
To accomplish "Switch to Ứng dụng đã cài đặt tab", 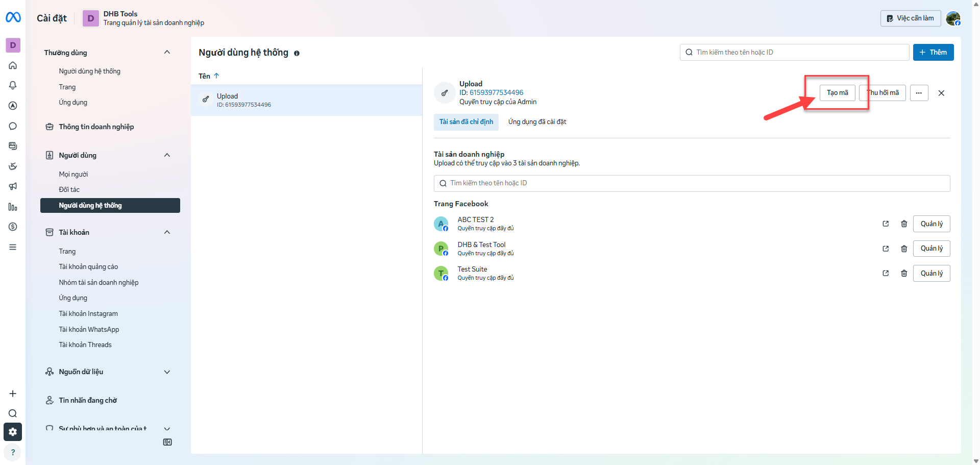I will coord(537,121).
